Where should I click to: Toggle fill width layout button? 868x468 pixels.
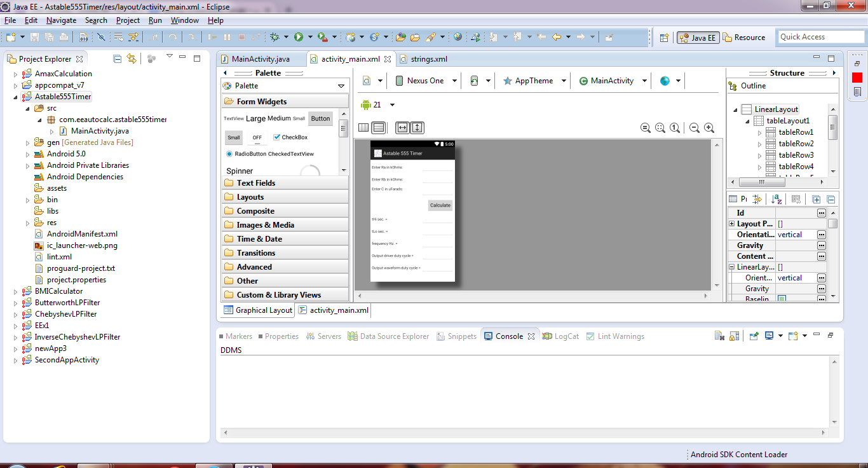[402, 128]
